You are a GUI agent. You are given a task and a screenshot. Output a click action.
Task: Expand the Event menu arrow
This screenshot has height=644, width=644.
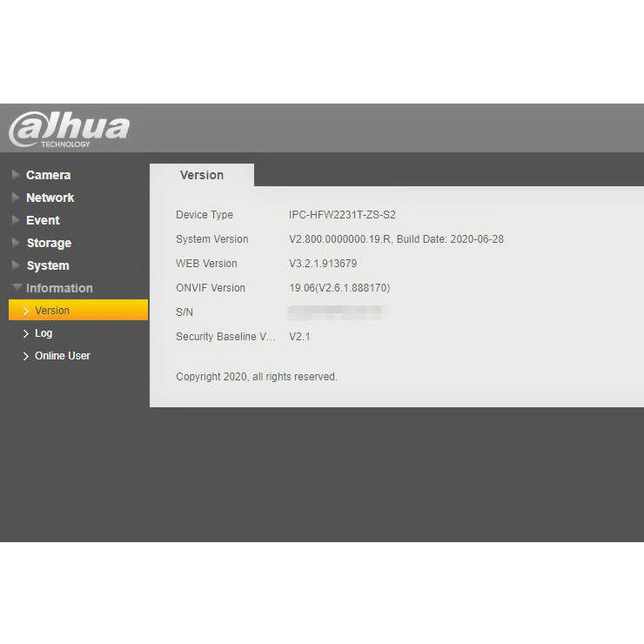click(x=16, y=219)
